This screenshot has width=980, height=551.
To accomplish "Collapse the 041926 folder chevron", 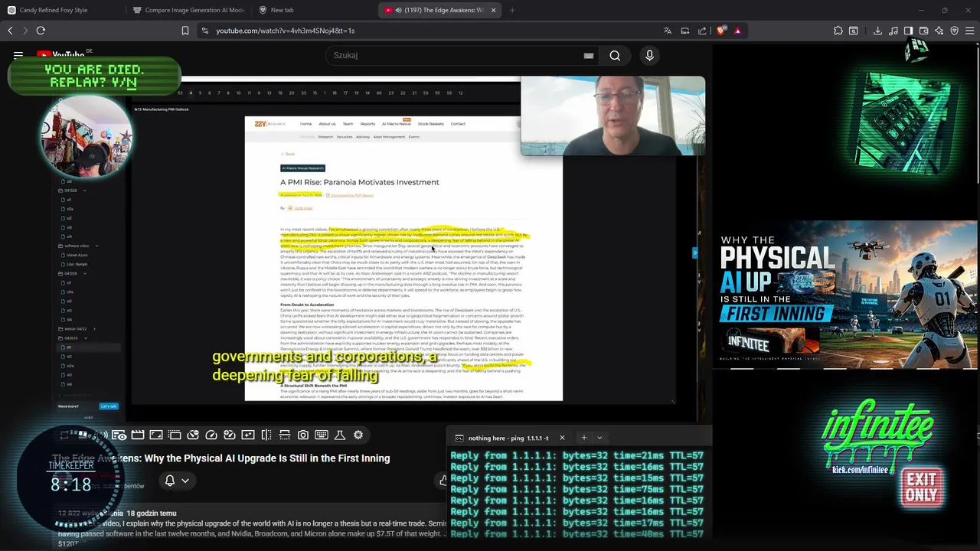I will (84, 273).
